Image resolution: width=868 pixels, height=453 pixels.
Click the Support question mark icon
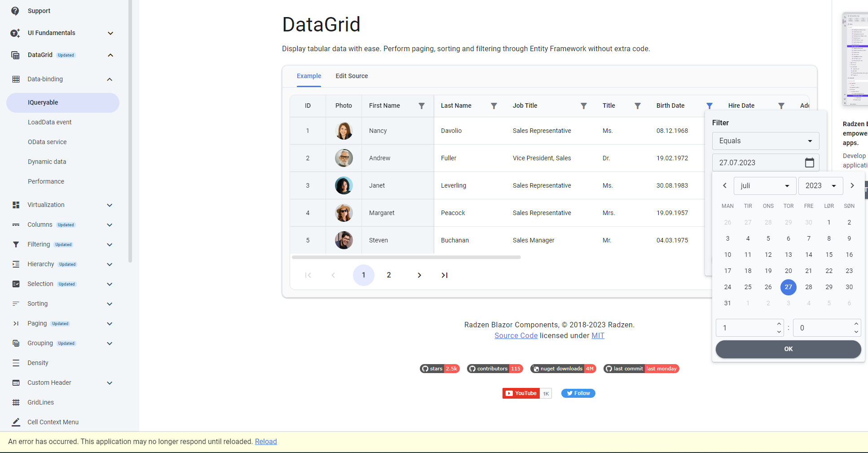[15, 11]
